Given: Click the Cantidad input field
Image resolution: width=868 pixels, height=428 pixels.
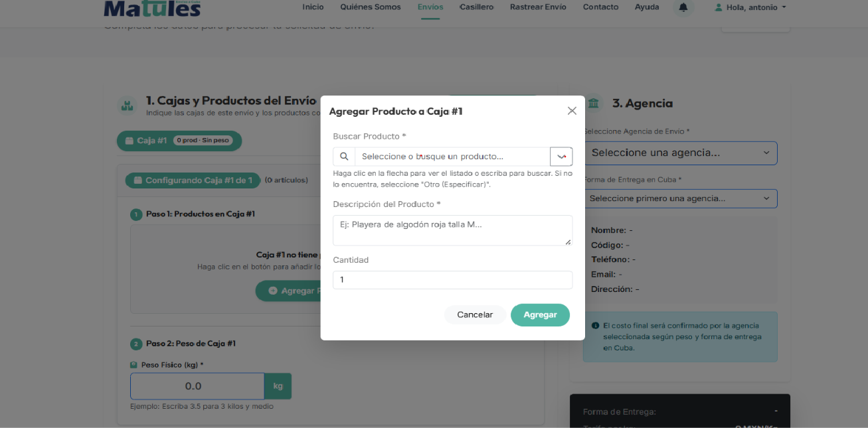Looking at the screenshot, I should pos(452,280).
